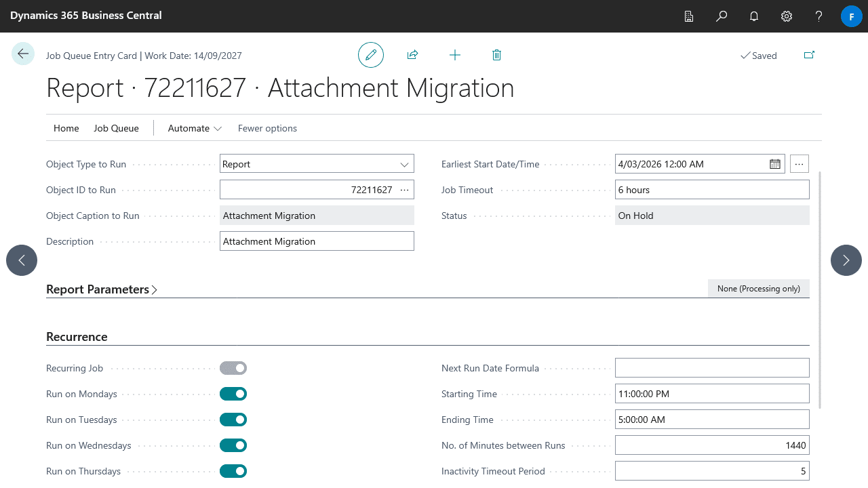
Task: Open the notifications bell
Action: point(754,16)
